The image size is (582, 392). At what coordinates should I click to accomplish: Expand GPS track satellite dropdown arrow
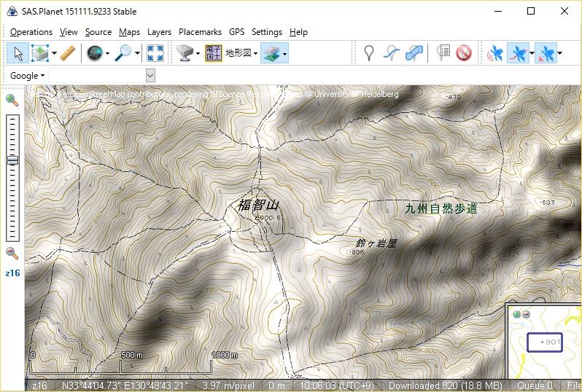532,53
